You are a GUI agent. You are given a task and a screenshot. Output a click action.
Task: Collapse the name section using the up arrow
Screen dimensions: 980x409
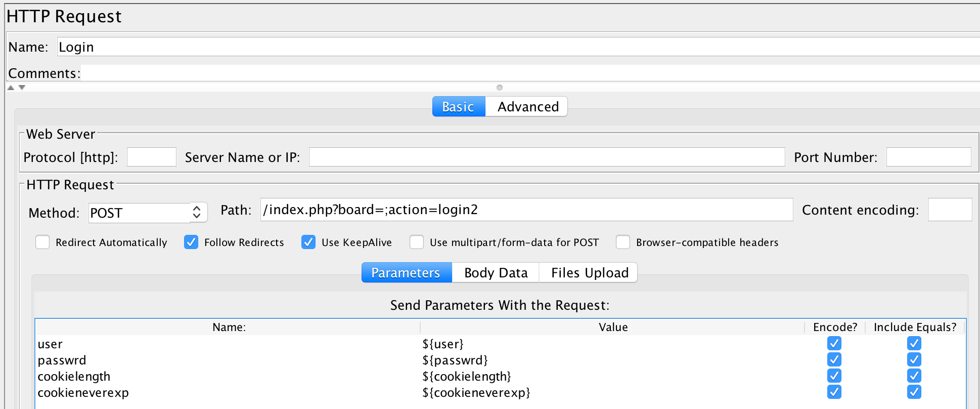10,87
